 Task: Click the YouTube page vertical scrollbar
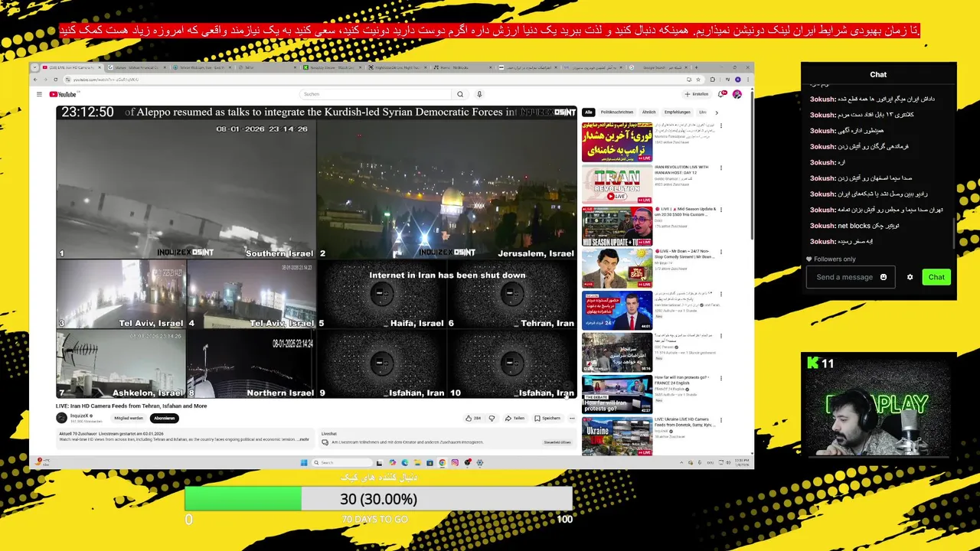click(x=751, y=165)
